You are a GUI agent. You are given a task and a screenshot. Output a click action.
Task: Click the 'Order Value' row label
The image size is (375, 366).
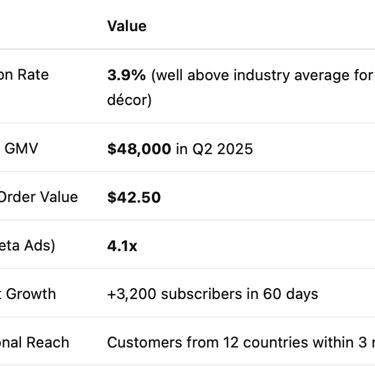point(38,197)
